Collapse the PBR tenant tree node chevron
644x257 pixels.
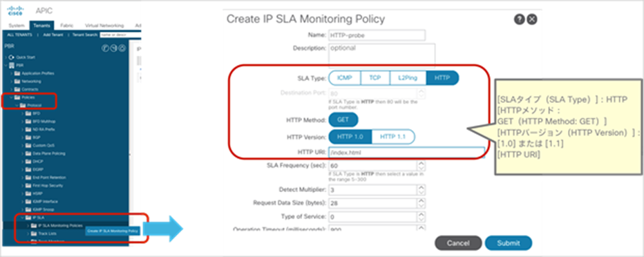(x=6, y=65)
